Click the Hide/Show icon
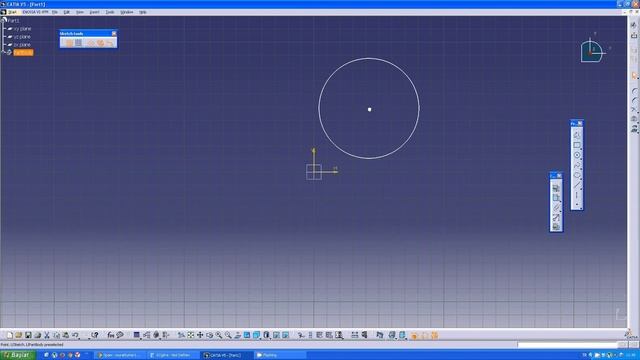Screen dimensions: 640x360 (276, 335)
